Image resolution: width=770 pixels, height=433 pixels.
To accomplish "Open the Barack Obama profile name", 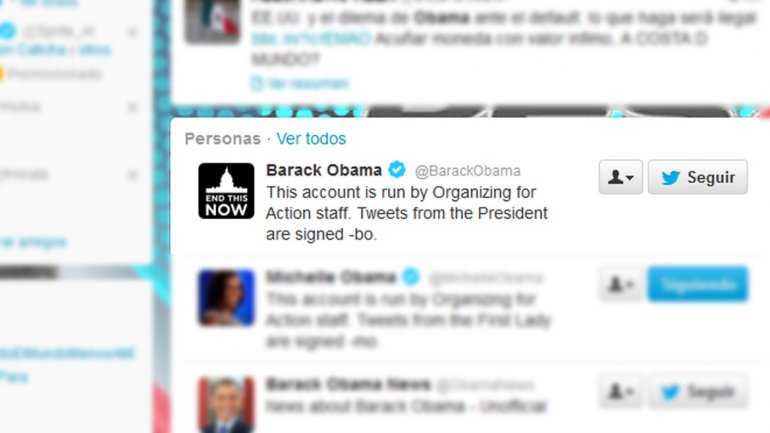I will (324, 170).
